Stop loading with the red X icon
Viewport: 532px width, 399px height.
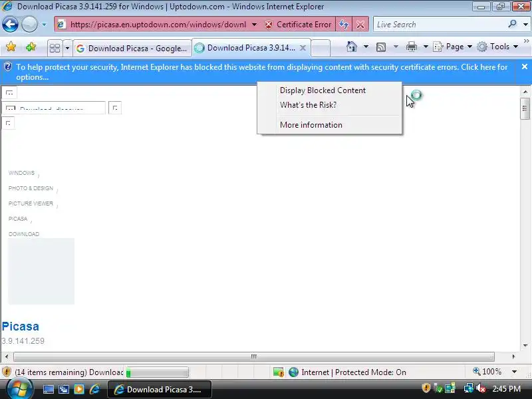pos(360,25)
